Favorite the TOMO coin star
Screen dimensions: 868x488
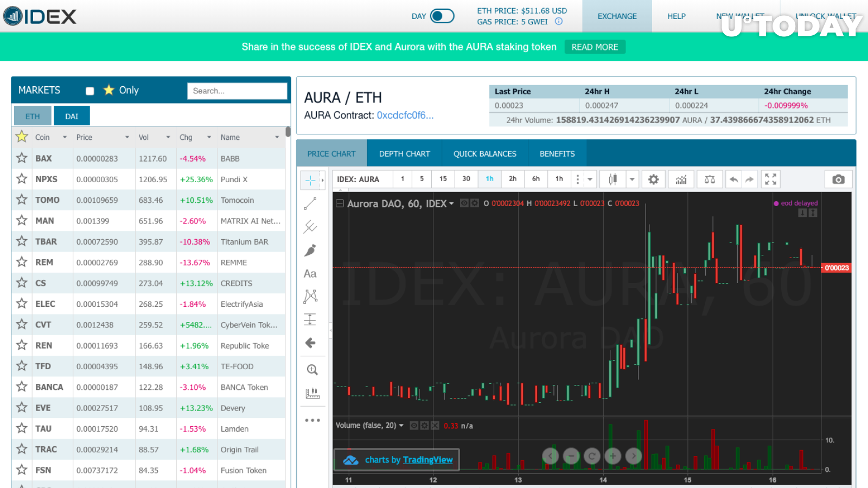point(22,200)
